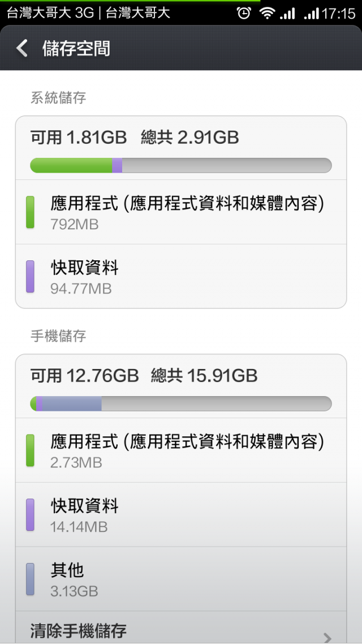
Task: Tap blue-gray swatch beside 其他
Action: pyautogui.click(x=30, y=579)
